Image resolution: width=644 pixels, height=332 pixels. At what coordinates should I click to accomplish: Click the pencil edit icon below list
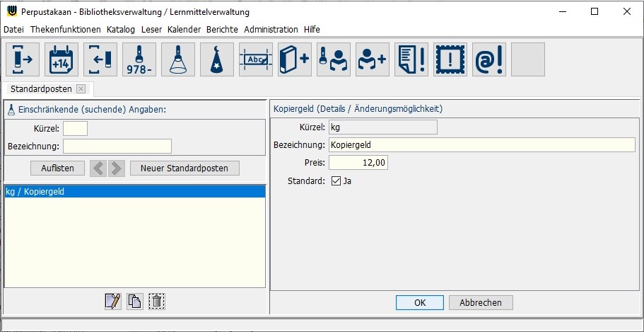click(112, 301)
